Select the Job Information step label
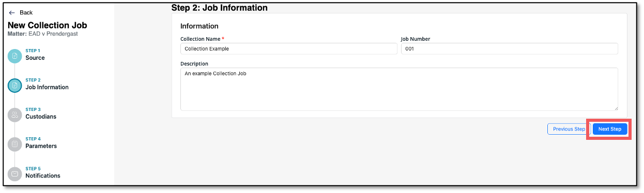Image resolution: width=644 pixels, height=193 pixels. coord(47,87)
